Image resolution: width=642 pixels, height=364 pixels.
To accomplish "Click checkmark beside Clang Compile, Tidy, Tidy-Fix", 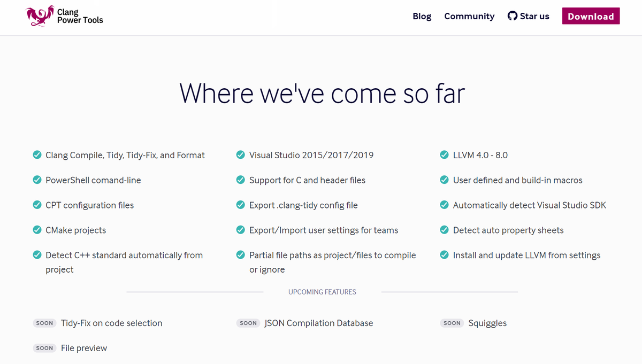I will pyautogui.click(x=37, y=155).
